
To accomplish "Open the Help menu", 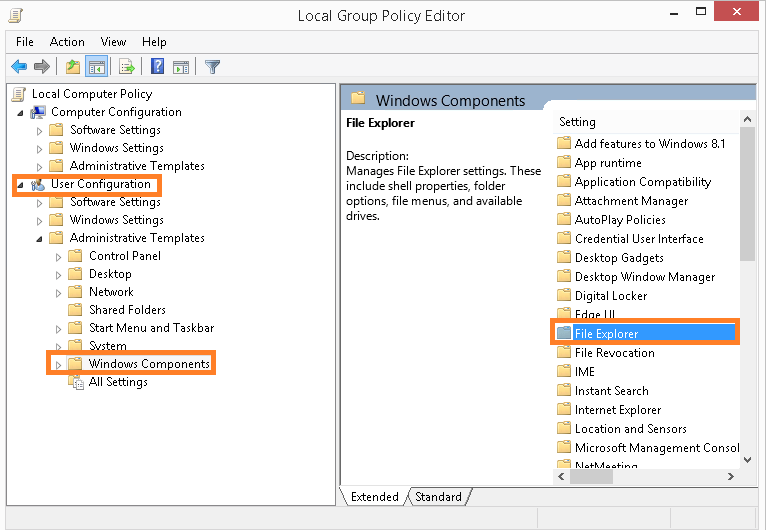I will tap(154, 42).
